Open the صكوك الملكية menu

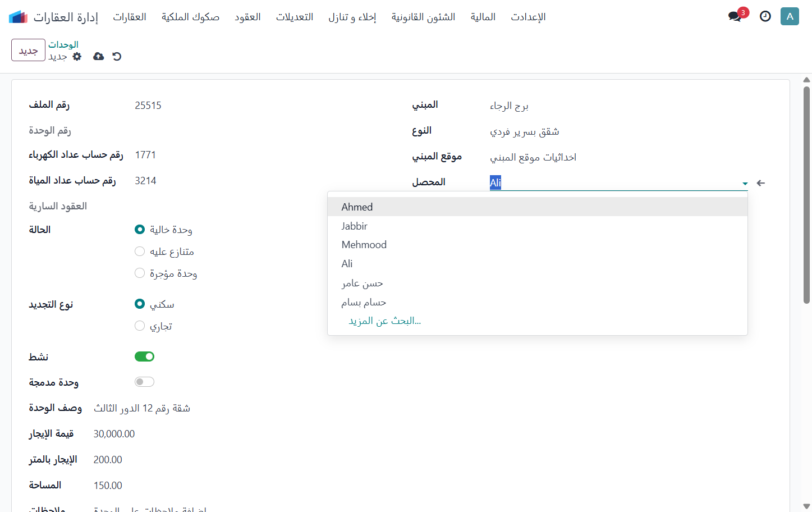coord(190,17)
